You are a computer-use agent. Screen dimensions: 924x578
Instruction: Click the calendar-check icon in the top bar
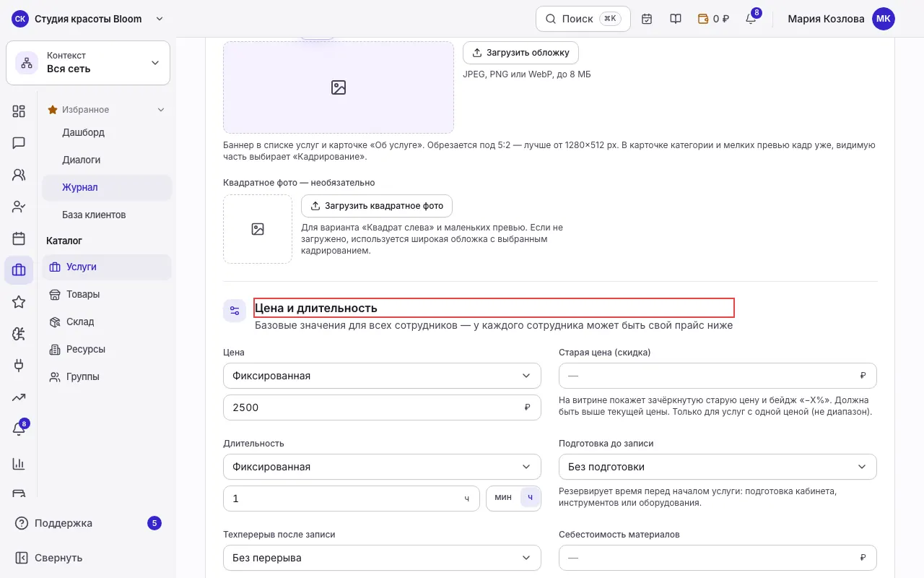647,19
